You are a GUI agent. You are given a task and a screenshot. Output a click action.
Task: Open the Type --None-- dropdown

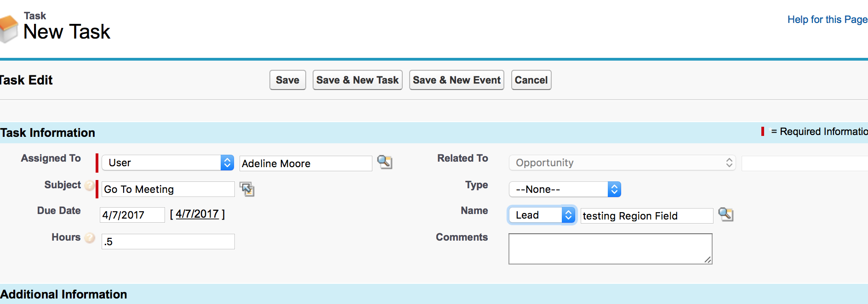click(565, 189)
